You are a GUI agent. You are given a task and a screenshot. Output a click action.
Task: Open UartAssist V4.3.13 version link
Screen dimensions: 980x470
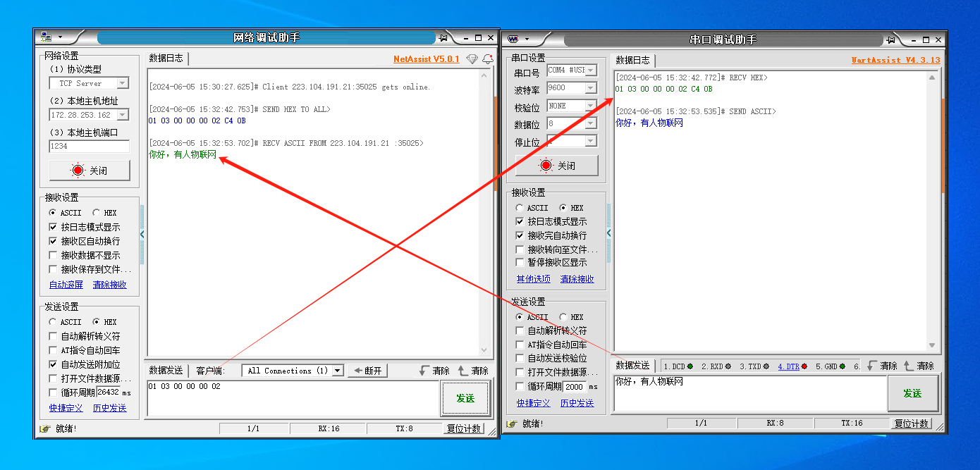[895, 61]
